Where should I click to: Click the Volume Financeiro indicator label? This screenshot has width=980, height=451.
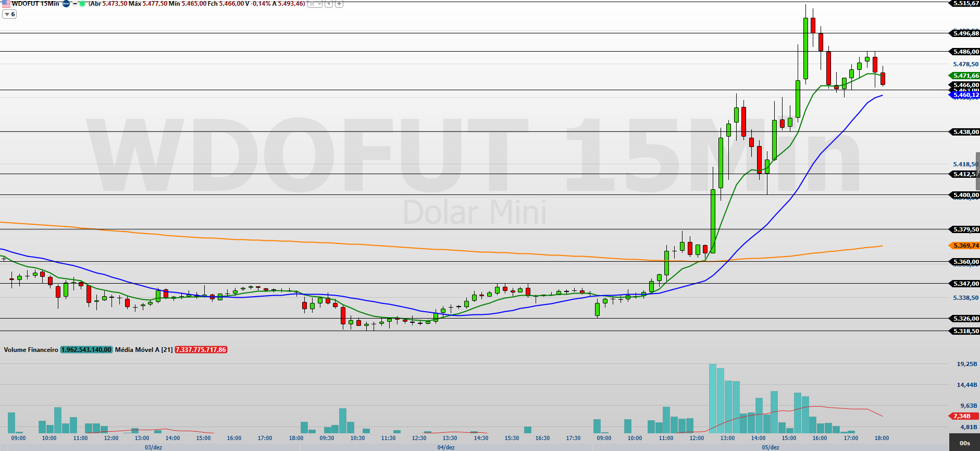point(31,350)
